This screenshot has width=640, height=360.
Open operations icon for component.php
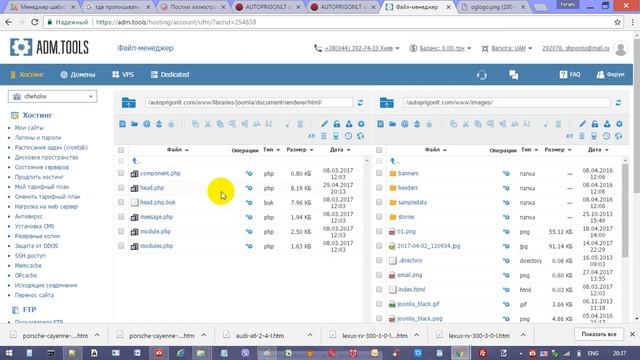tap(249, 173)
